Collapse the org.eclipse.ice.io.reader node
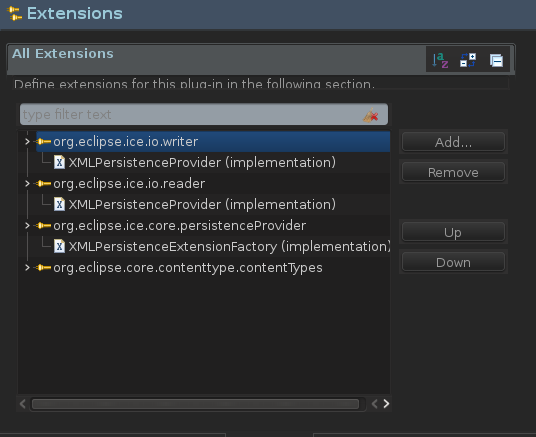Image resolution: width=536 pixels, height=437 pixels. coord(27,183)
